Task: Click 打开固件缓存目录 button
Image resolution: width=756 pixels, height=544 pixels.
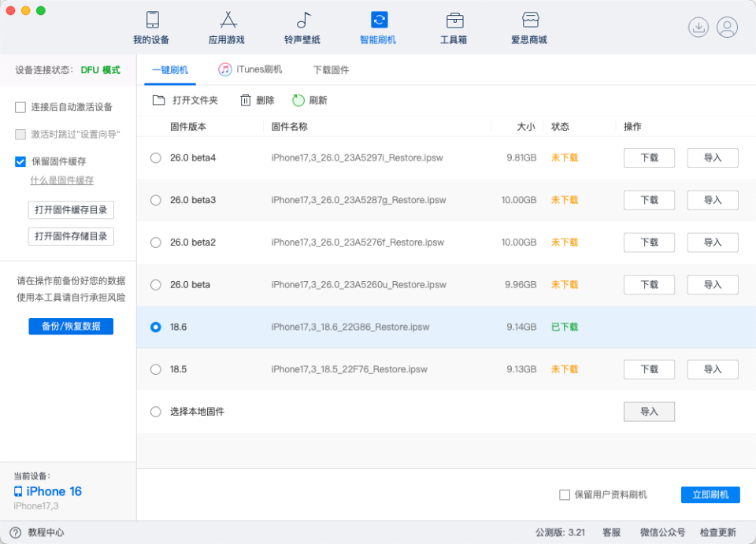Action: click(71, 210)
